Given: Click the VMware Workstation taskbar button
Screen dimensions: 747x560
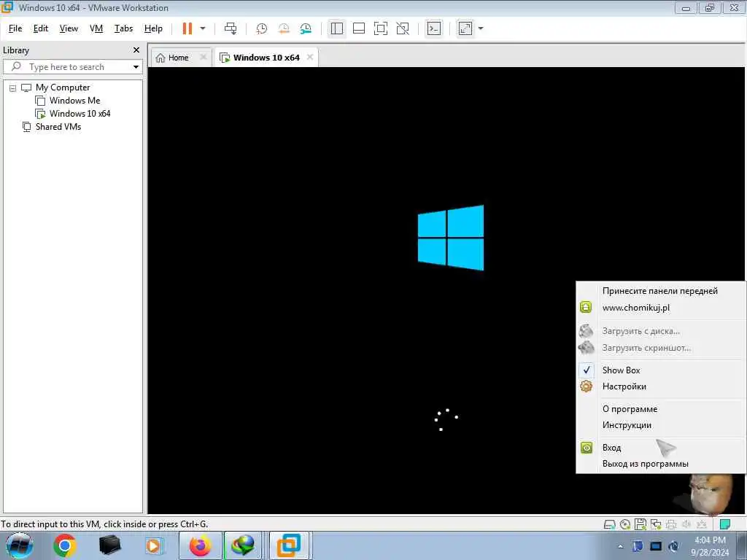Looking at the screenshot, I should pyautogui.click(x=290, y=545).
